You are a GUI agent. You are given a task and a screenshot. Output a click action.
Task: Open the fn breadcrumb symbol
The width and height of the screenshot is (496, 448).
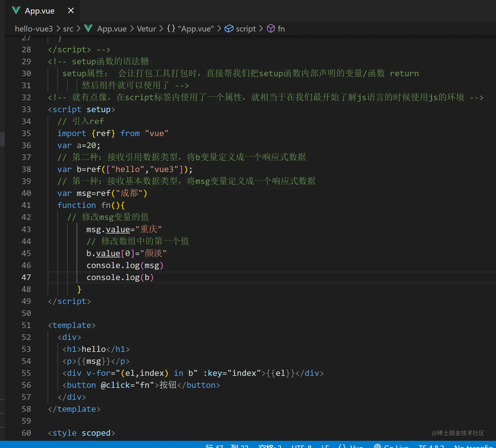click(x=281, y=29)
